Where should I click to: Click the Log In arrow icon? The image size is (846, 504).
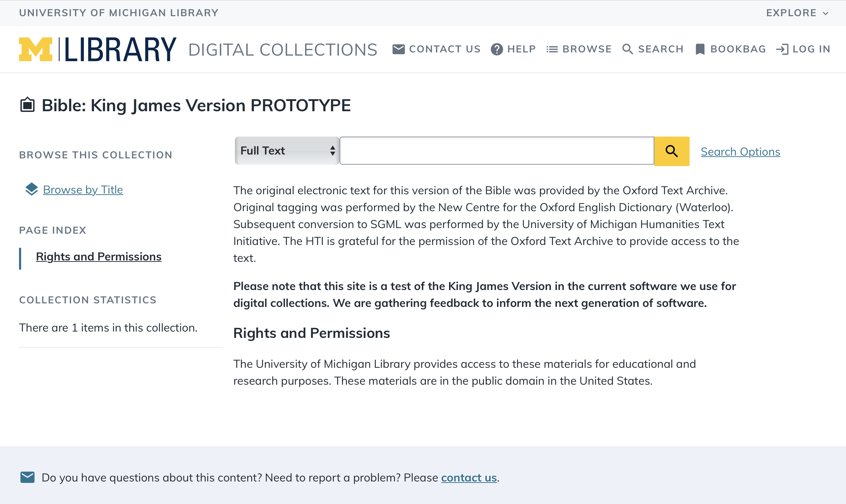click(782, 49)
